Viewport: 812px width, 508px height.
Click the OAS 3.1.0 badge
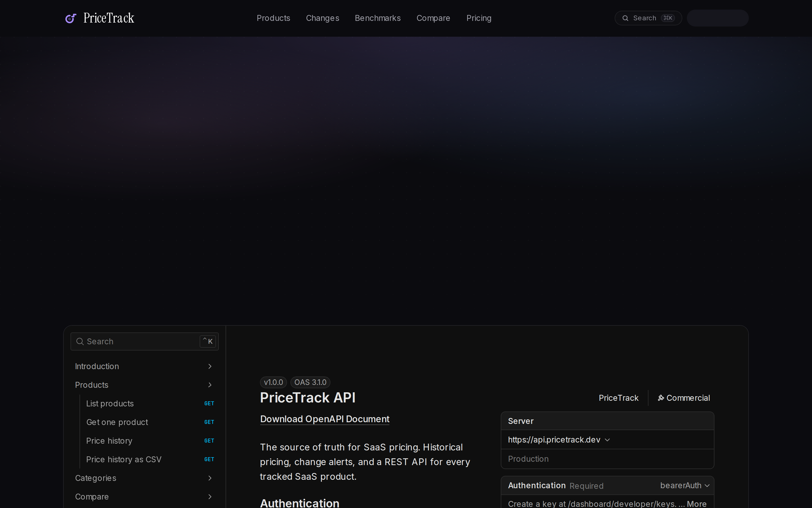click(x=310, y=382)
